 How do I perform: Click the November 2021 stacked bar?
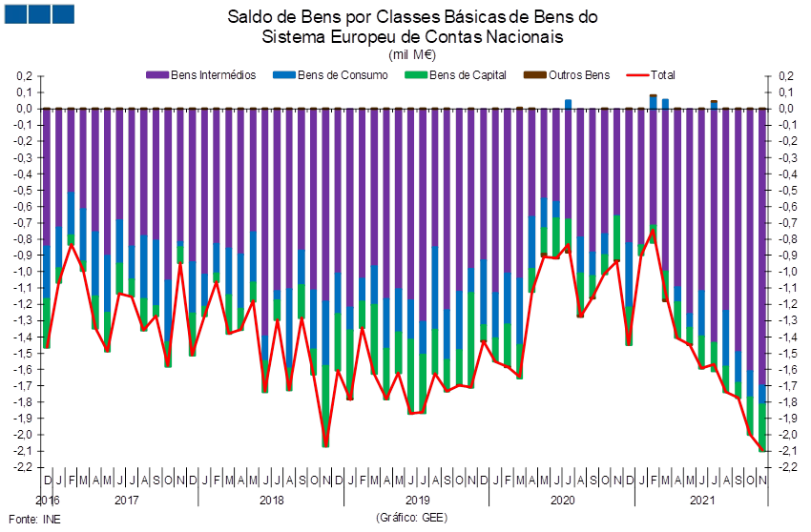pos(762,279)
